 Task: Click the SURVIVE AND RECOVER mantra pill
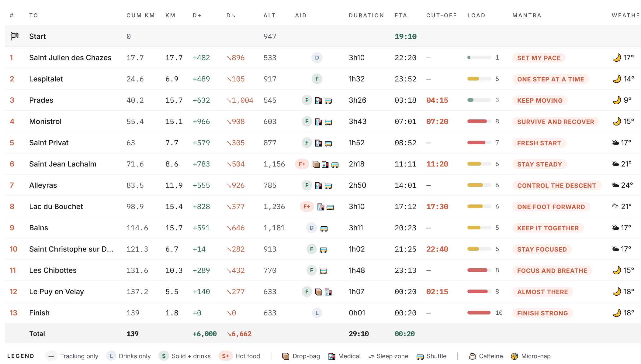point(556,122)
